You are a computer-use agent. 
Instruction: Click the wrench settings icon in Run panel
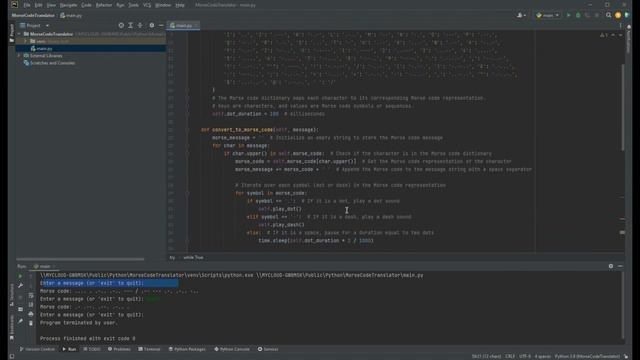tap(20, 286)
